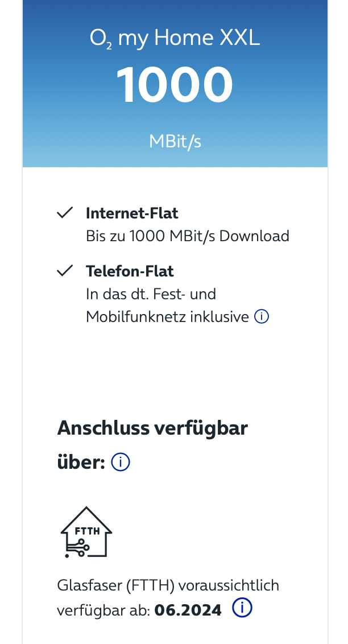
Task: Click the info icon beside Anschluss verfügbar über
Action: click(x=120, y=462)
